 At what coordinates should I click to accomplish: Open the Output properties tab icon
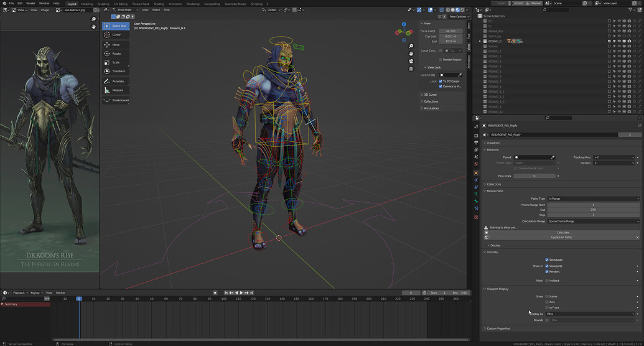(476, 143)
